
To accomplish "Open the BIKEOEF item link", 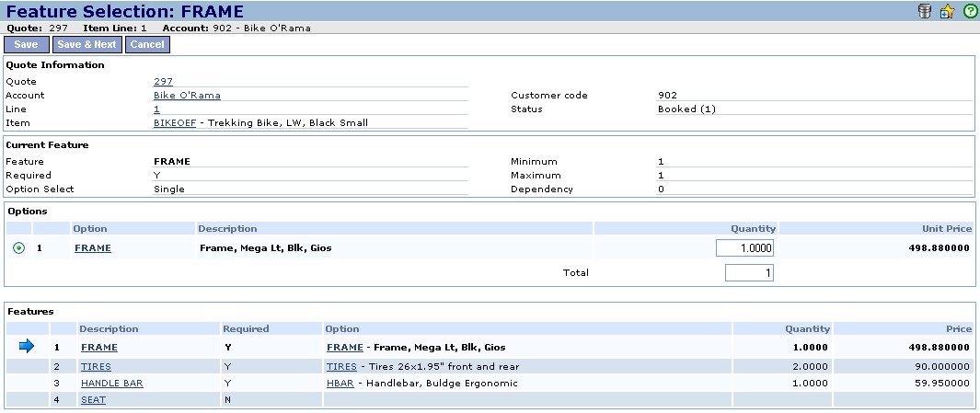I will click(x=174, y=123).
